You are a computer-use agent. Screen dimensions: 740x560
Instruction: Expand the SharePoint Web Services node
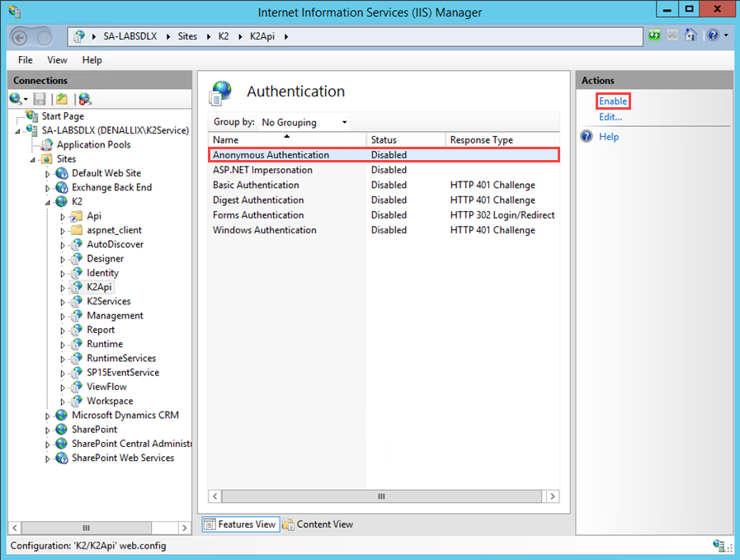(x=48, y=459)
